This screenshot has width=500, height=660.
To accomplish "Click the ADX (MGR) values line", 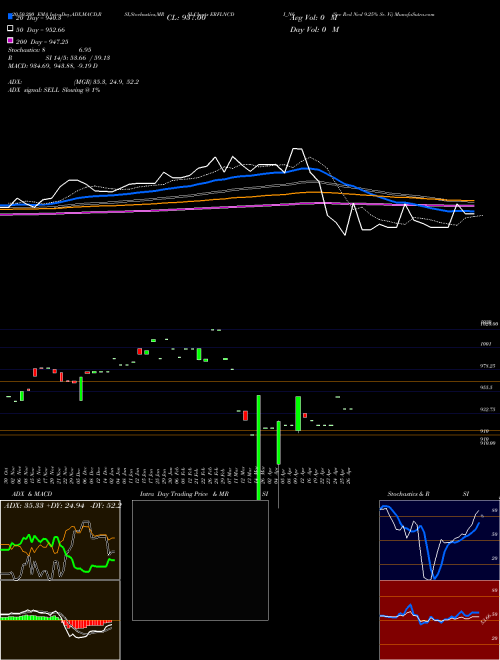I will tap(73, 82).
